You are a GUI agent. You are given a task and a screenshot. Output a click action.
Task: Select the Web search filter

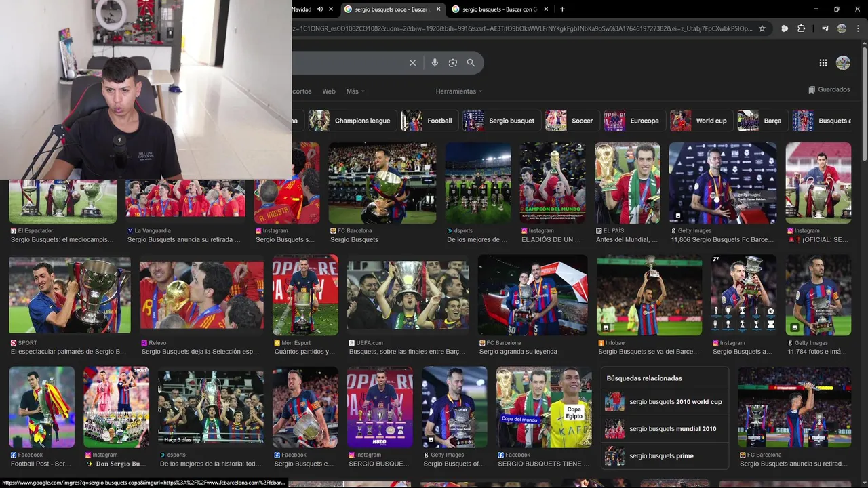point(329,91)
